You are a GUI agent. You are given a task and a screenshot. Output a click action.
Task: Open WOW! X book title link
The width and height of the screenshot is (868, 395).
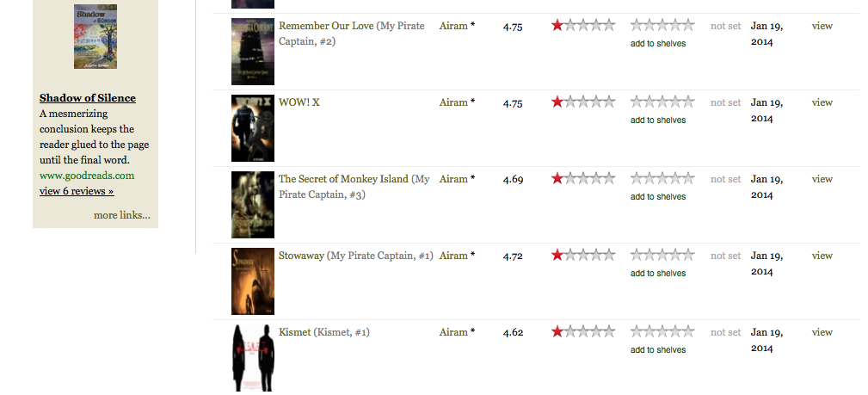coord(299,102)
